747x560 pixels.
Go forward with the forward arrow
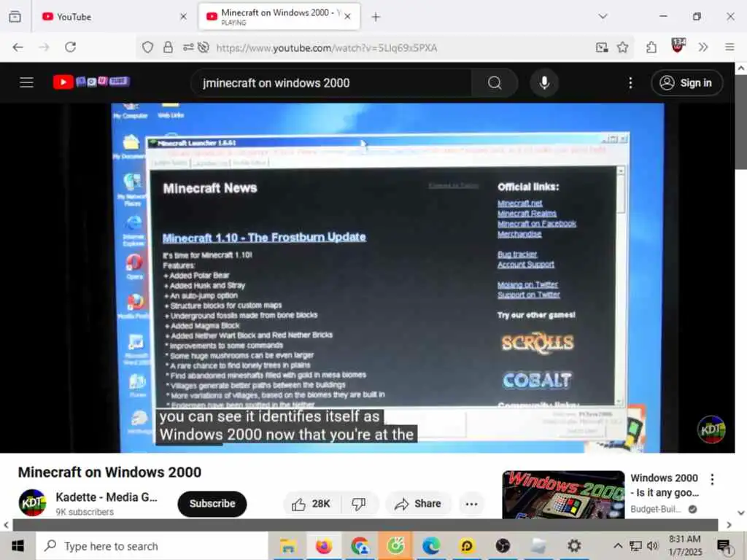(44, 47)
